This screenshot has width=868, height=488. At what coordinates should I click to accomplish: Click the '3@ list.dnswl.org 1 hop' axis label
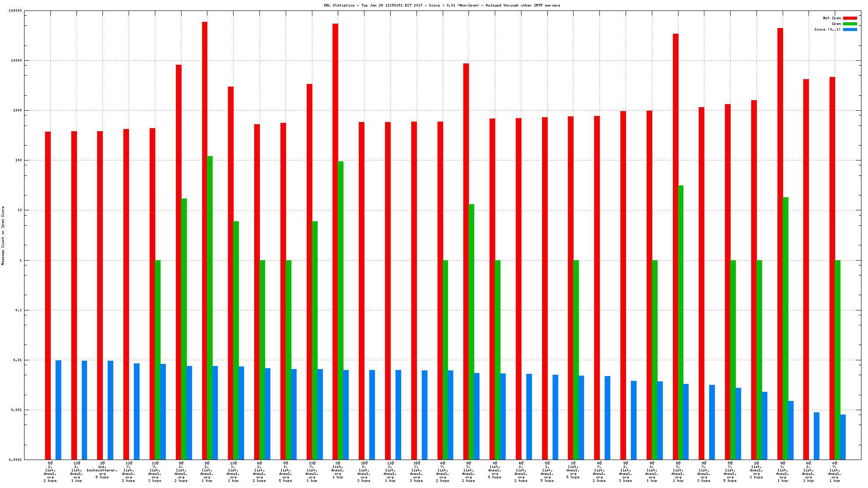338,470
